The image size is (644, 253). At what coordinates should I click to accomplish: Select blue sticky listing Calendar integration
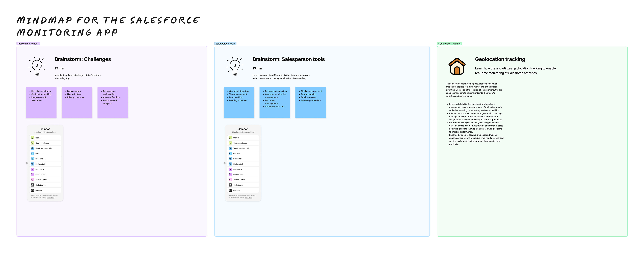tap(239, 102)
